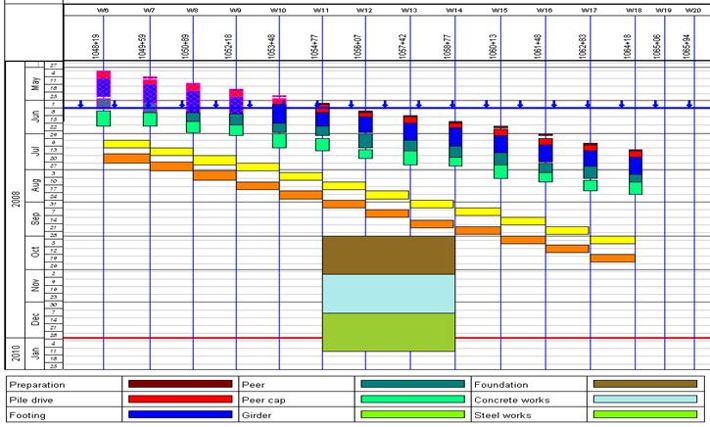This screenshot has height=427, width=710.
Task: Click the Footing legend label
Action: [27, 415]
